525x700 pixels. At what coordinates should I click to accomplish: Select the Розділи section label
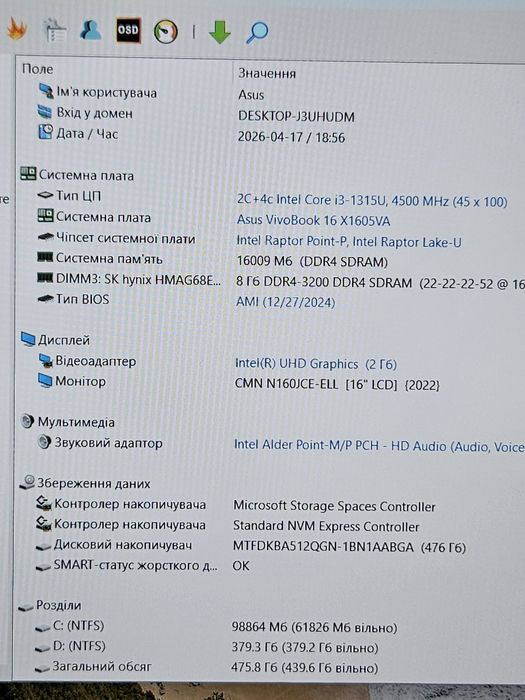[x=58, y=605]
